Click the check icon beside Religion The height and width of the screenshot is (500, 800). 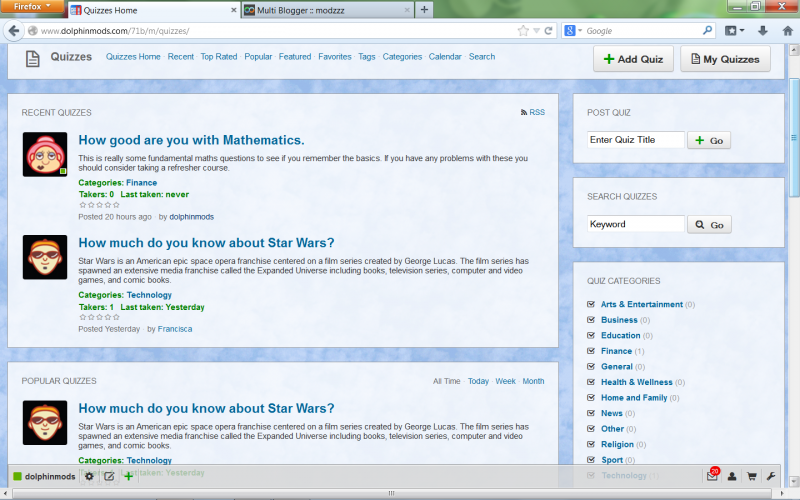coord(591,444)
